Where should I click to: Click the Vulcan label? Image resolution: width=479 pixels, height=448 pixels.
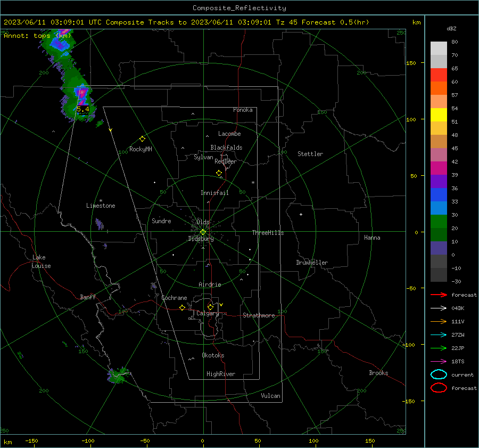(270, 396)
